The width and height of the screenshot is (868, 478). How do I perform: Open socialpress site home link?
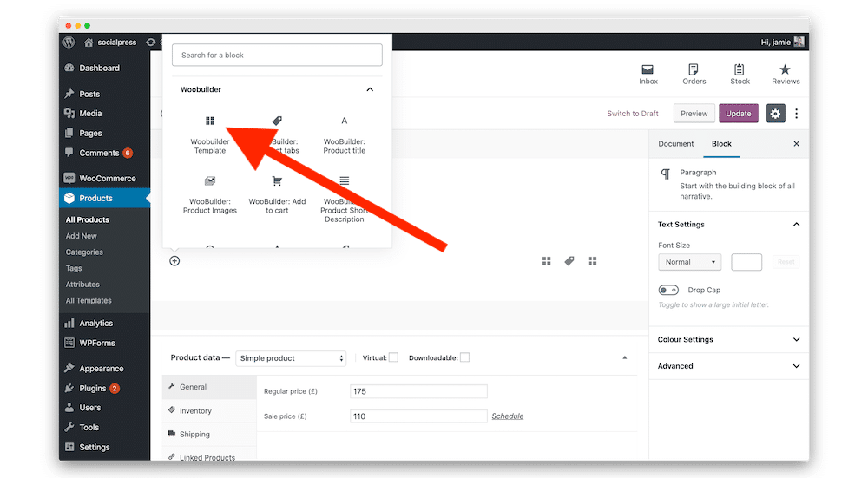[110, 42]
